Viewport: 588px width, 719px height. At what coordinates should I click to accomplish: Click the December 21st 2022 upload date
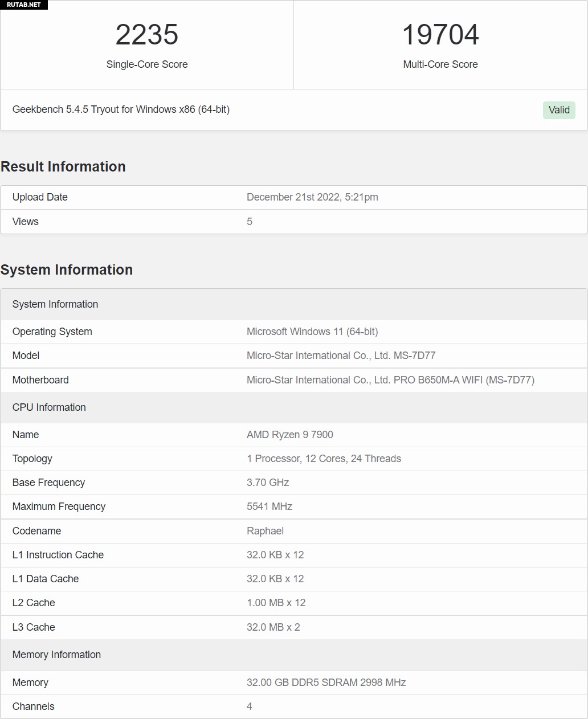312,197
